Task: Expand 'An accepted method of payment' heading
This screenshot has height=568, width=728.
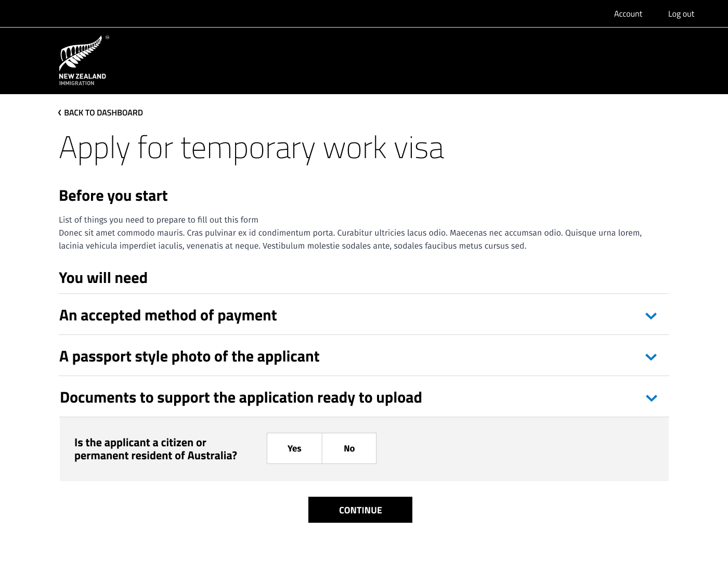Action: coord(168,316)
